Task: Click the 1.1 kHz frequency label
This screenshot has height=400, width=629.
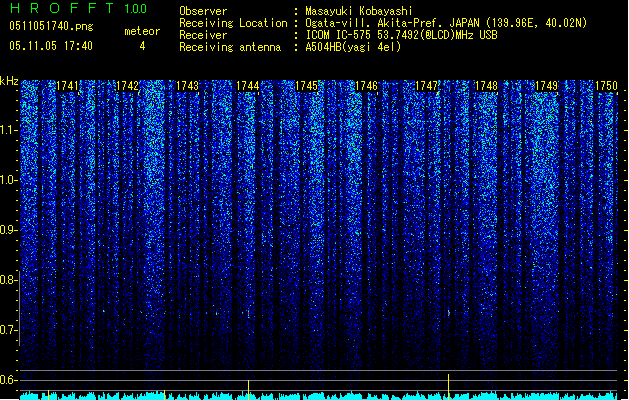Action: point(8,130)
